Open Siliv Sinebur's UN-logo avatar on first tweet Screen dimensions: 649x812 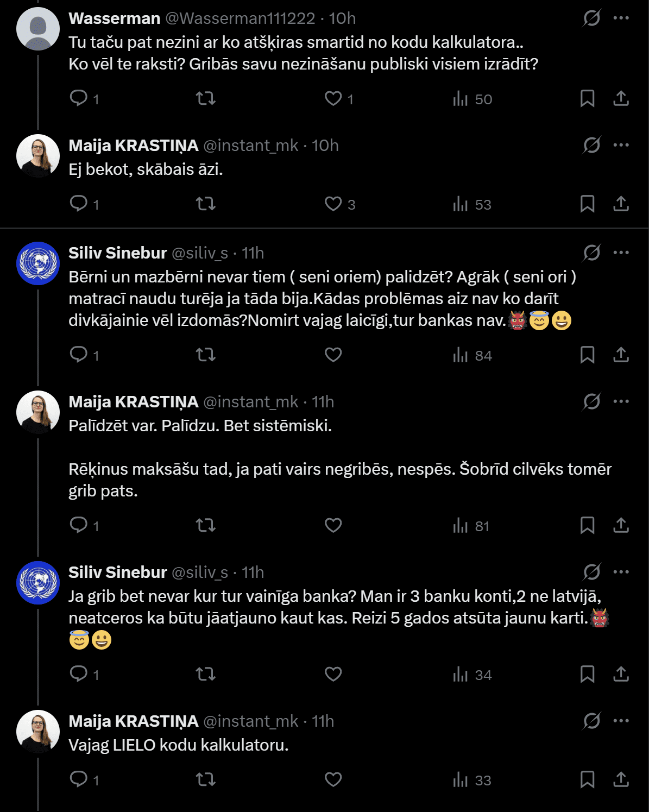point(37,263)
